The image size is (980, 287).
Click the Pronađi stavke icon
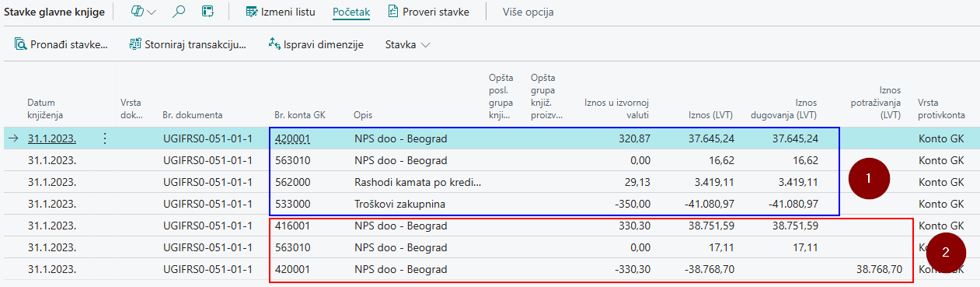click(x=20, y=44)
